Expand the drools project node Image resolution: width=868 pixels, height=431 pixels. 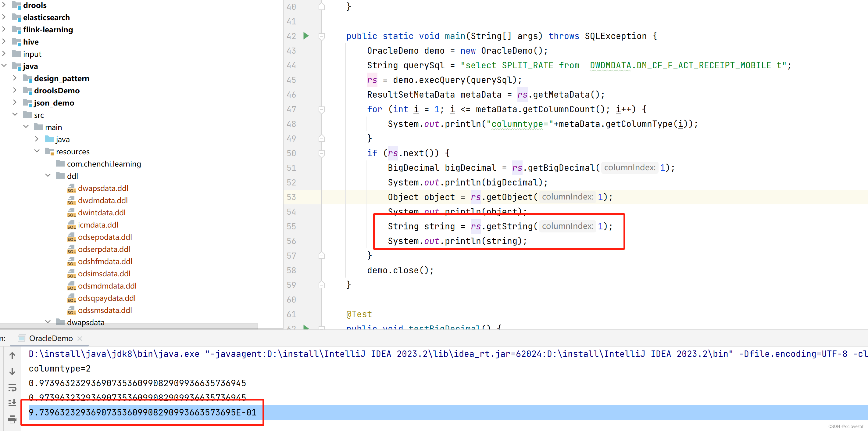coord(3,5)
